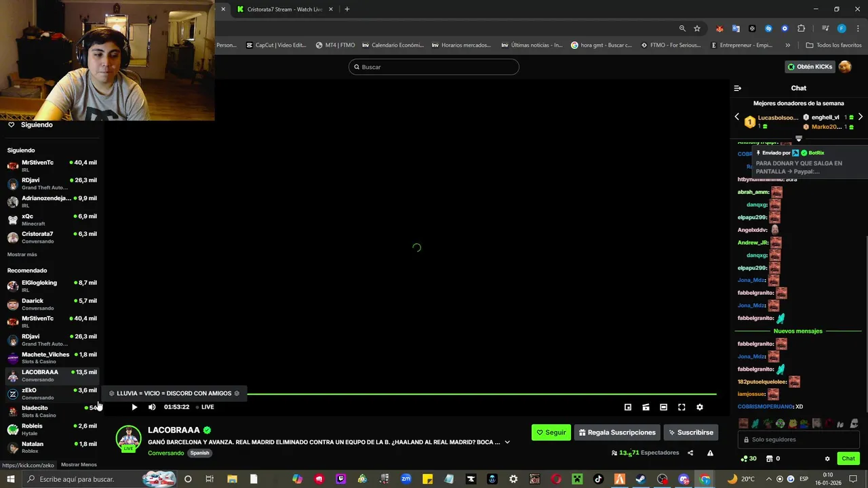Open a new browser tab

pos(347,9)
